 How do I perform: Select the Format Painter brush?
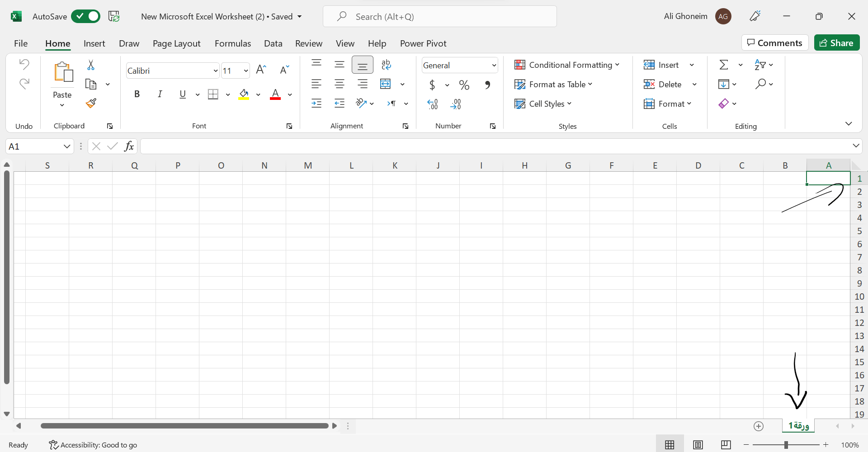click(91, 104)
